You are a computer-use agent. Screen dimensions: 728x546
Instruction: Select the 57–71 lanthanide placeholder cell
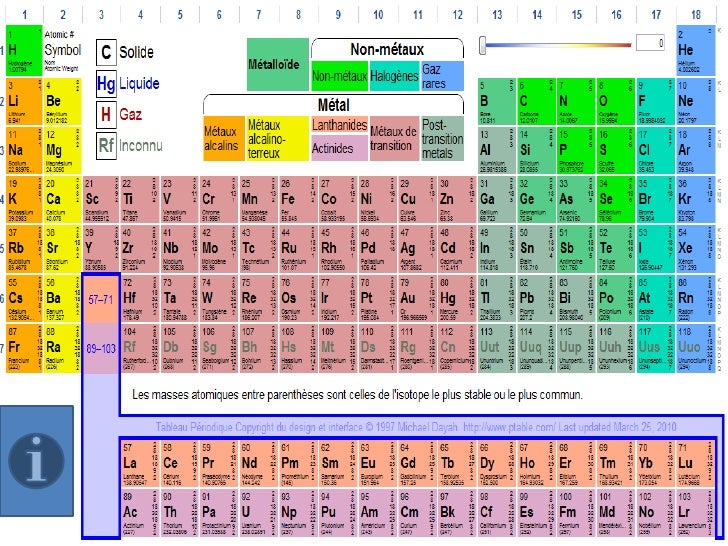click(x=101, y=299)
